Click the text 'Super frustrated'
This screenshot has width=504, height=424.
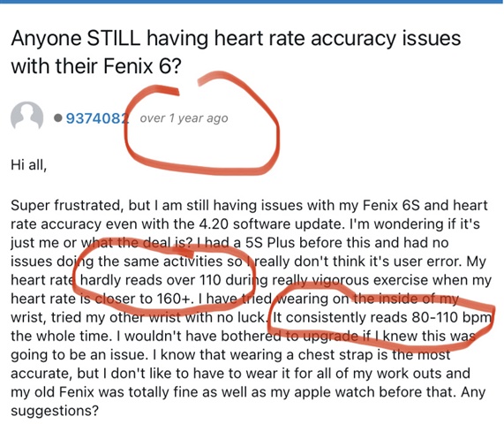click(66, 205)
